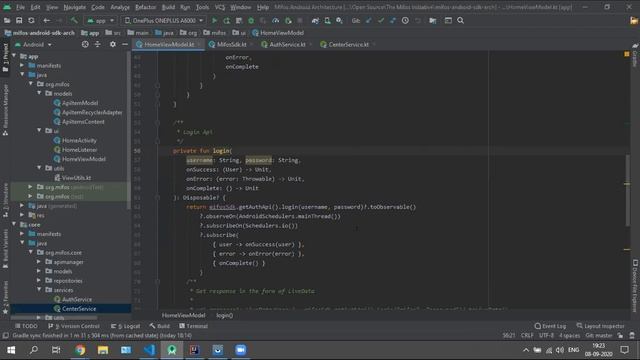Open the File menu
This screenshot has width=640, height=360.
point(20,7)
